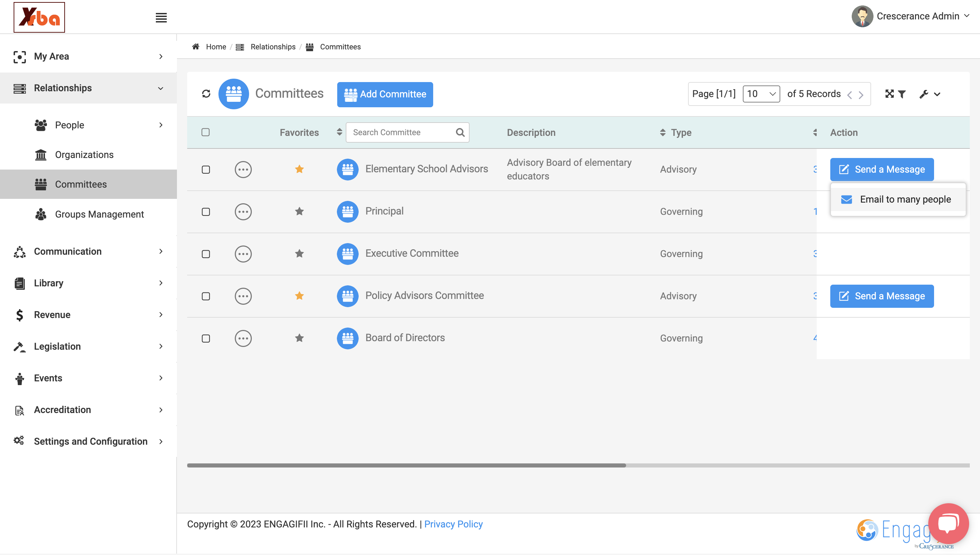980x555 pixels.
Task: Mark Board of Directors as favorite
Action: [x=299, y=338]
